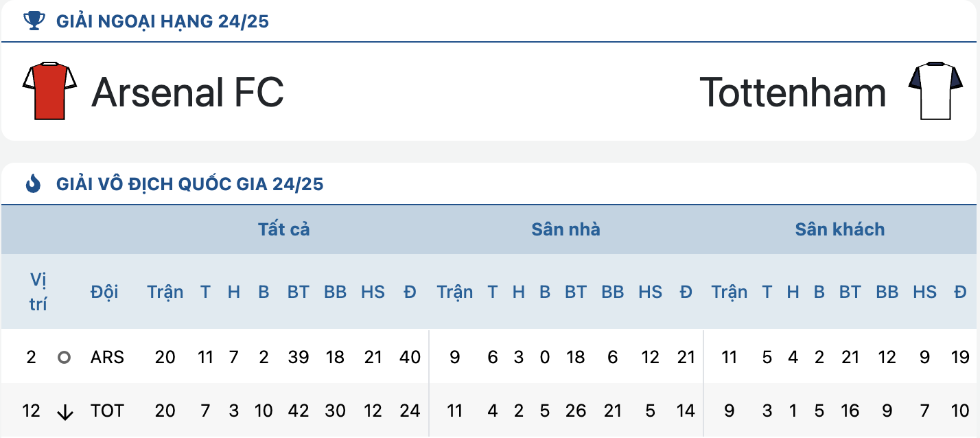
Task: Click the TOT team abbreviation in table
Action: point(107,411)
